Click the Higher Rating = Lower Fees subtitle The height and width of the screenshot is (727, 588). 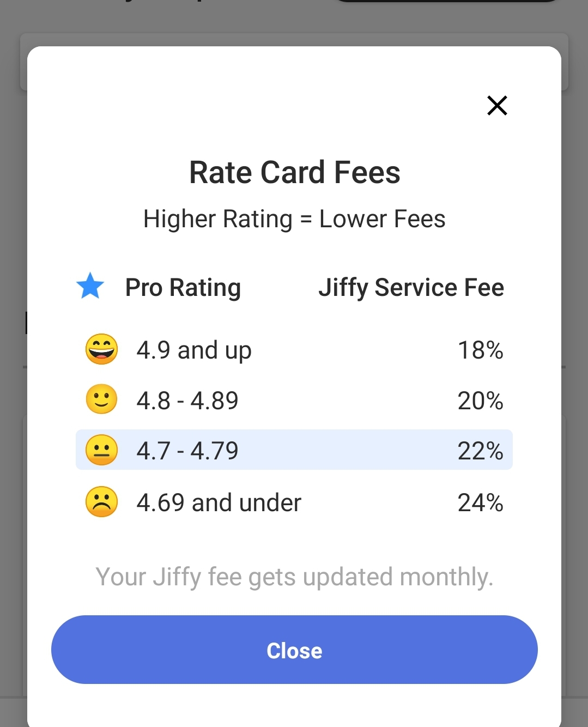pyautogui.click(x=294, y=219)
